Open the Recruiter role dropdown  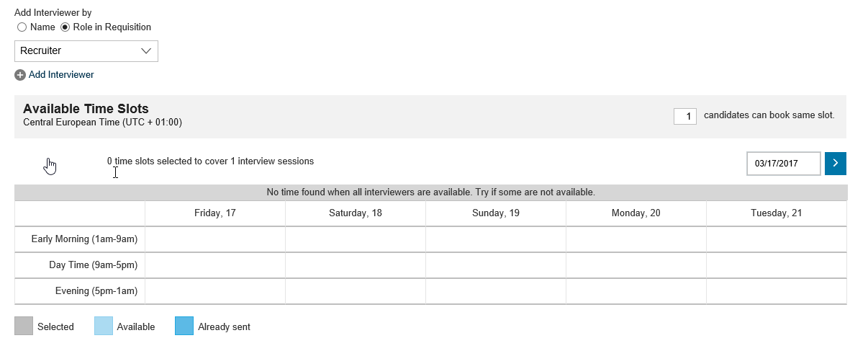pyautogui.click(x=86, y=51)
